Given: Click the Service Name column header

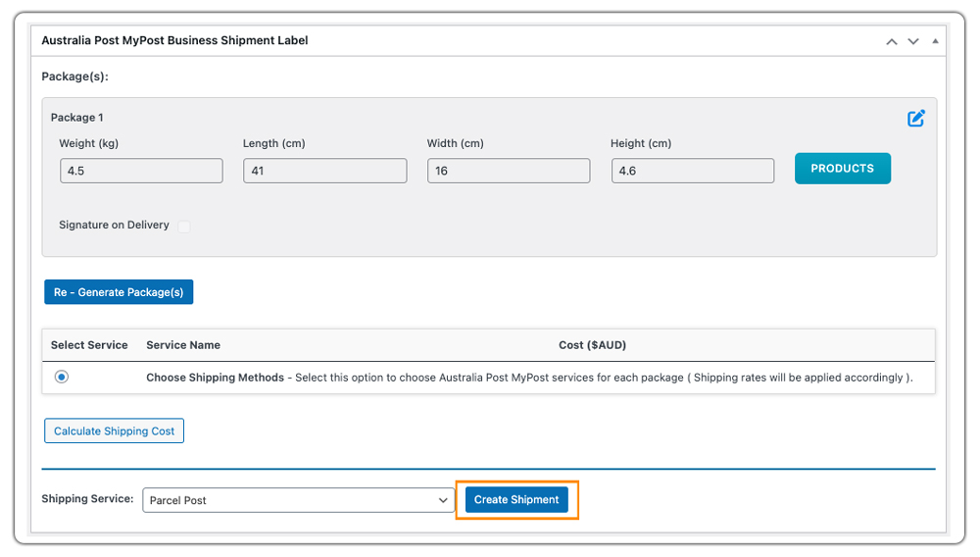Looking at the screenshot, I should coord(183,345).
